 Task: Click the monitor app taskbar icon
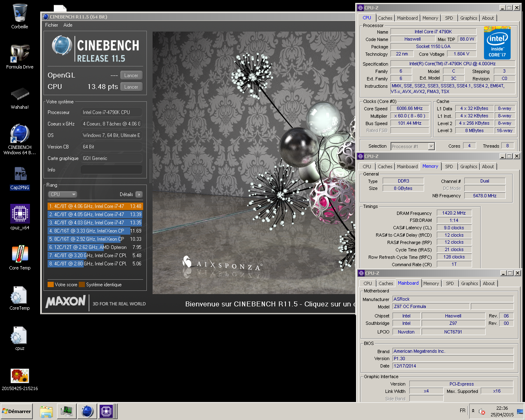tap(66, 411)
